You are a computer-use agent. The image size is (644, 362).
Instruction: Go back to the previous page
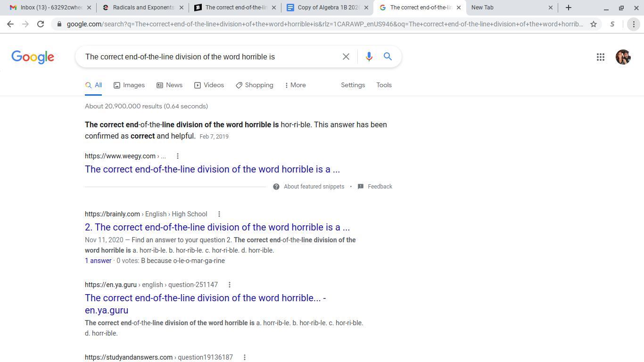(x=10, y=24)
